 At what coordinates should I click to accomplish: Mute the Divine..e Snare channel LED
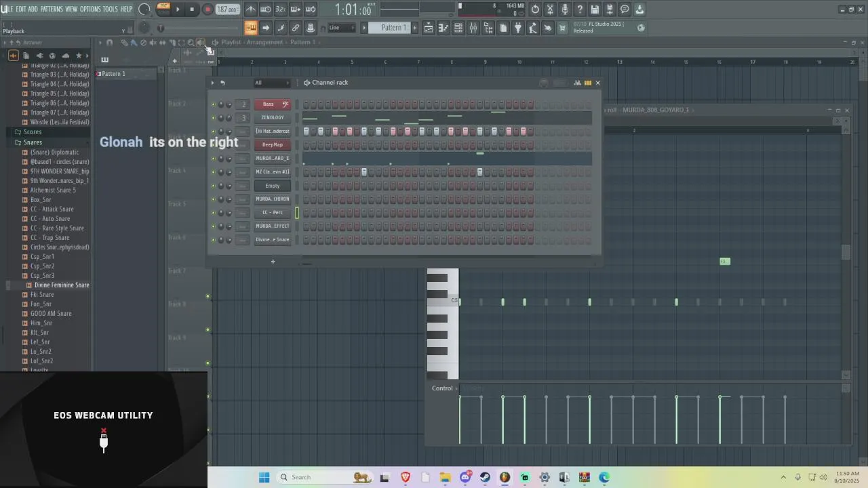coord(213,240)
